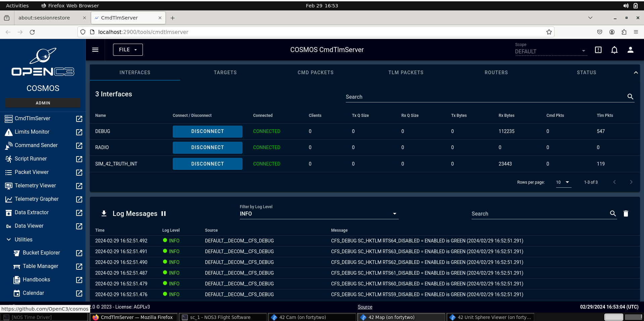
Task: Open Firefox application menu
Action: pyautogui.click(x=636, y=32)
